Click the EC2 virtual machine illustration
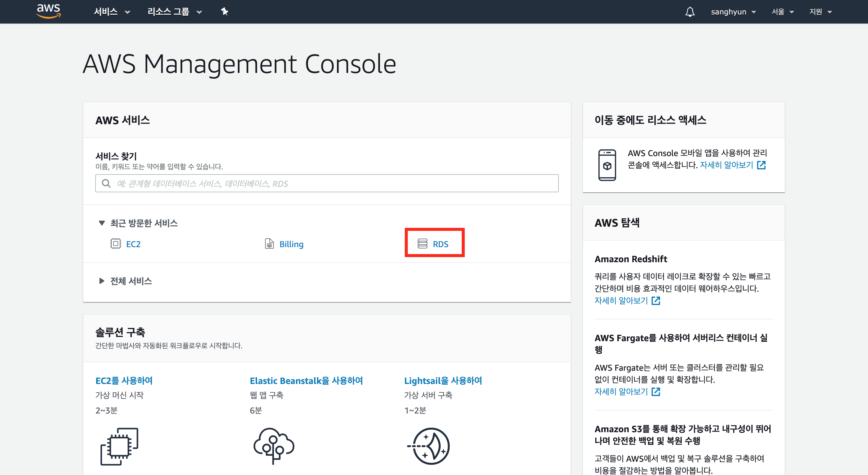868x475 pixels. (x=119, y=446)
